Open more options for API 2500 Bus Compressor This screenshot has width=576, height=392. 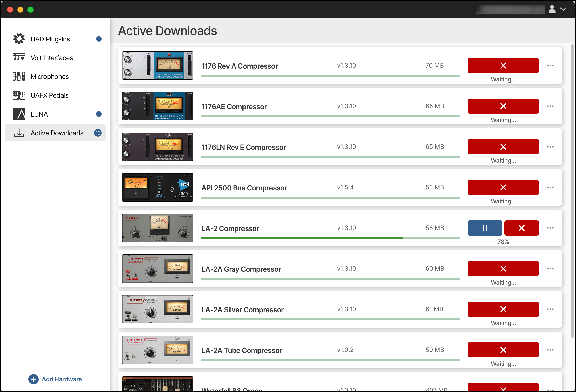tap(550, 187)
